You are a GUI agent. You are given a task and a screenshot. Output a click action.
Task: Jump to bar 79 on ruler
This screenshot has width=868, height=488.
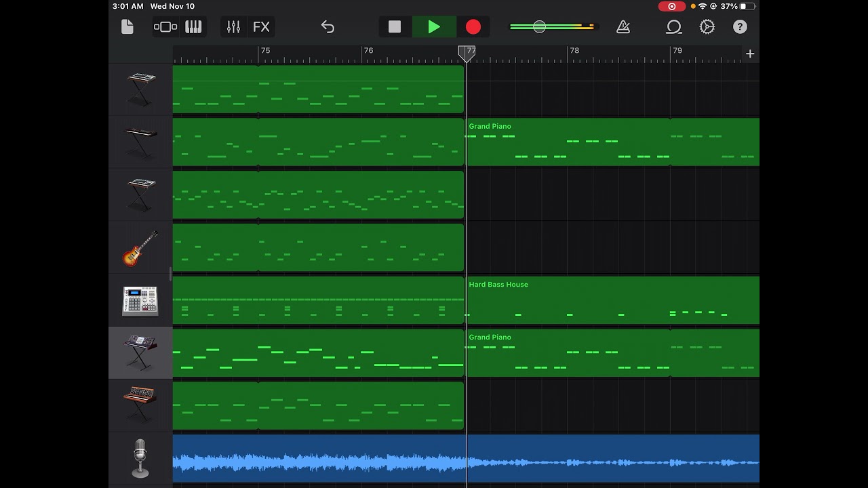coord(677,51)
